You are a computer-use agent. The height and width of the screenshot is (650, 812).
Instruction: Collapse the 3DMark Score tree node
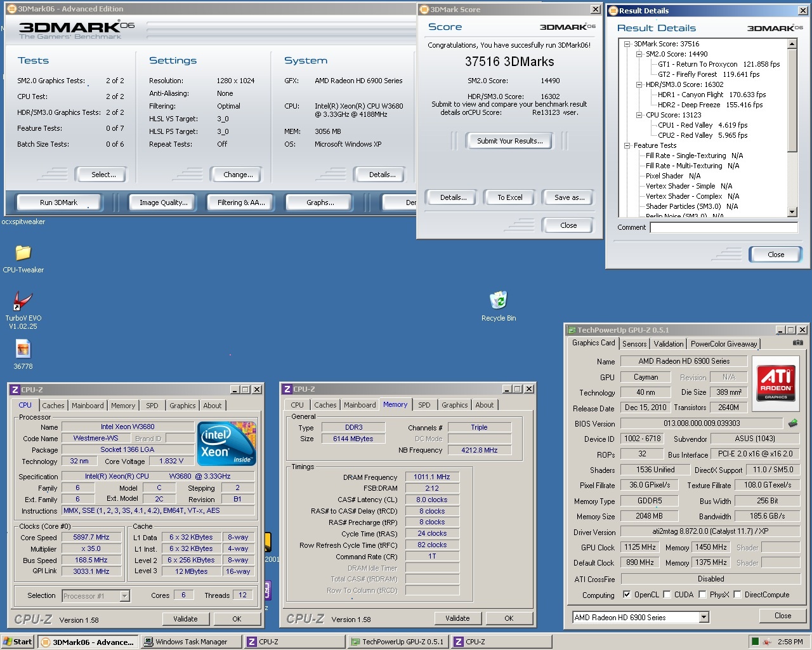pos(627,44)
